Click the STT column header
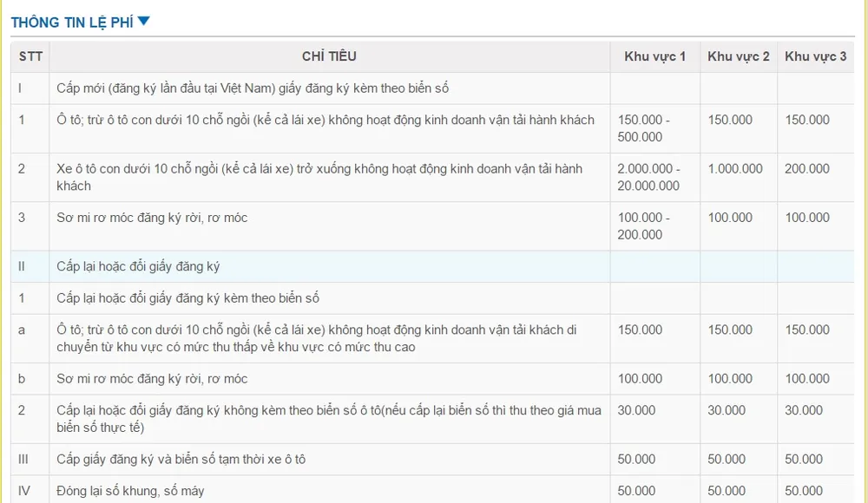 29,56
